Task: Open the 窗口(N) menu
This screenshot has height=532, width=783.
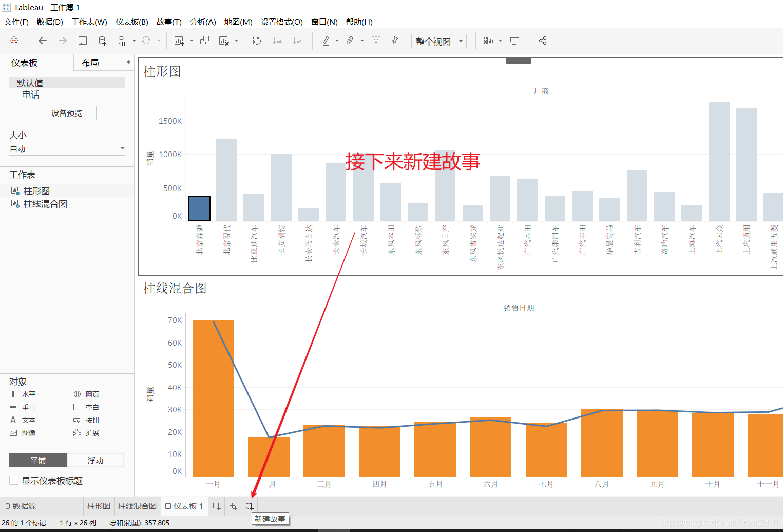Action: (324, 22)
